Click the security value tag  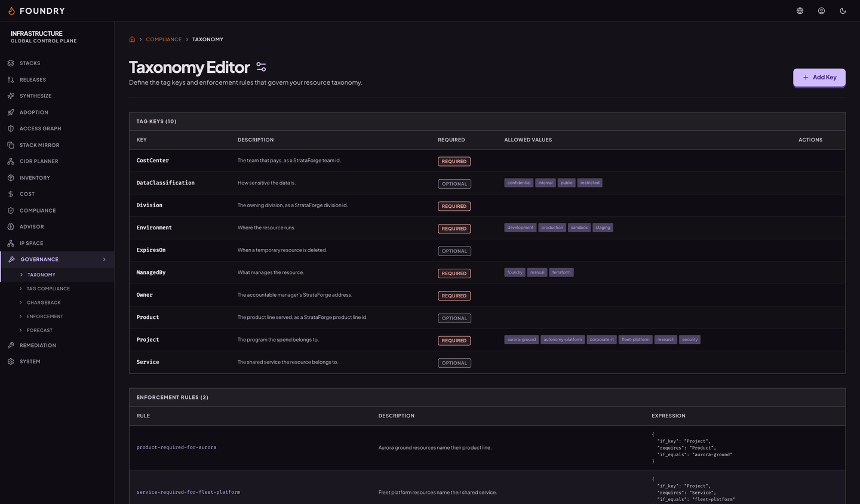click(x=690, y=340)
